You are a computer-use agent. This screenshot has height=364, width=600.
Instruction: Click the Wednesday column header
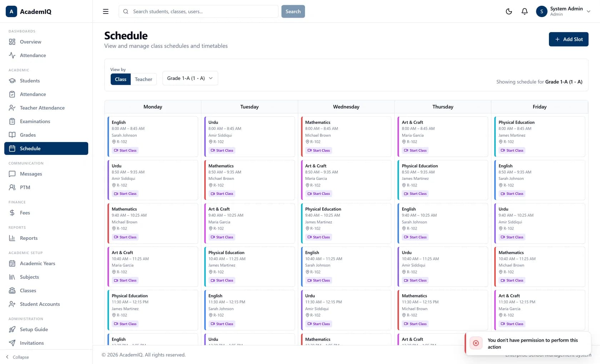(346, 107)
